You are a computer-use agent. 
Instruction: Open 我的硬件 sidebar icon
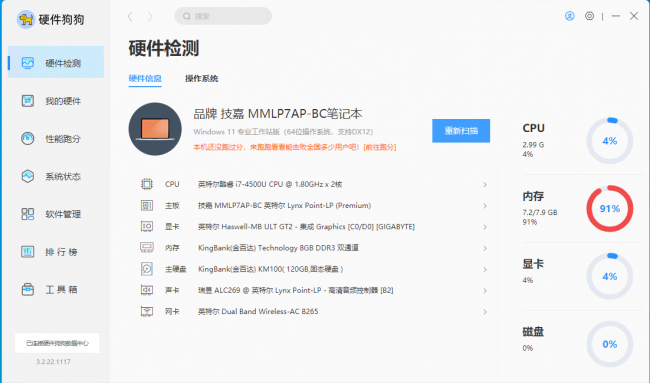[28, 100]
